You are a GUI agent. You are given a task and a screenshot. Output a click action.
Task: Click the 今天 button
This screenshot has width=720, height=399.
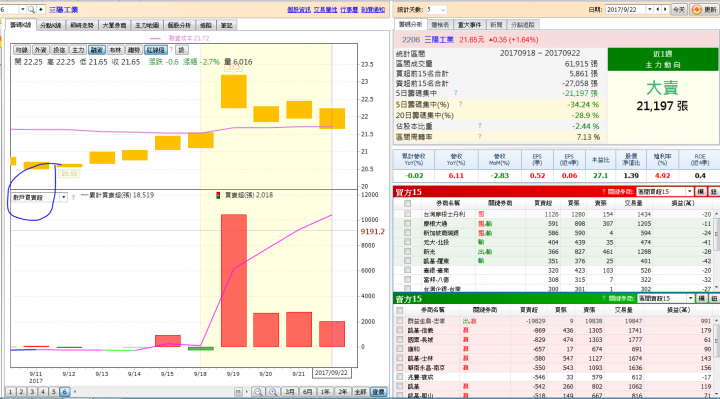click(679, 10)
